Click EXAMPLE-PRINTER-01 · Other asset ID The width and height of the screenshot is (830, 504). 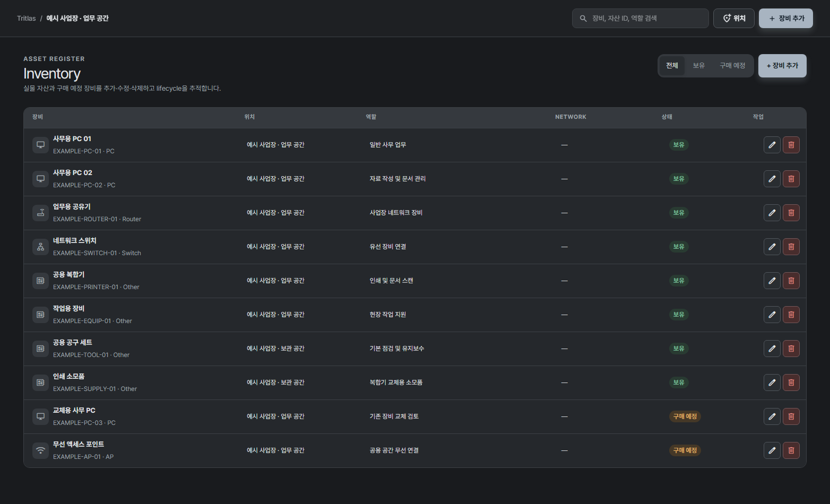point(96,287)
